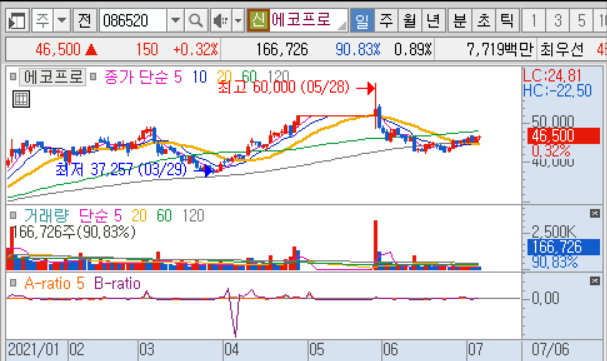Image resolution: width=607 pixels, height=361 pixels.
Task: Click the HC:-22.50 indicator
Action: click(557, 91)
